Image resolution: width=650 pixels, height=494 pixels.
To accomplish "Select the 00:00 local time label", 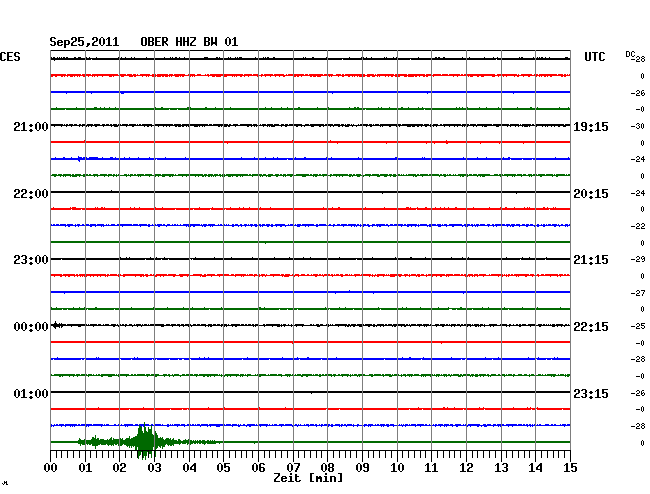I will point(31,327).
